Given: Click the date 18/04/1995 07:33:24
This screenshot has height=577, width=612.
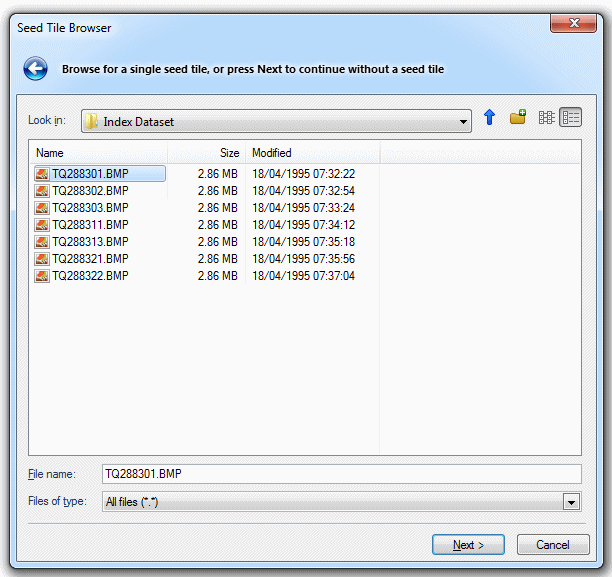Looking at the screenshot, I should point(304,208).
